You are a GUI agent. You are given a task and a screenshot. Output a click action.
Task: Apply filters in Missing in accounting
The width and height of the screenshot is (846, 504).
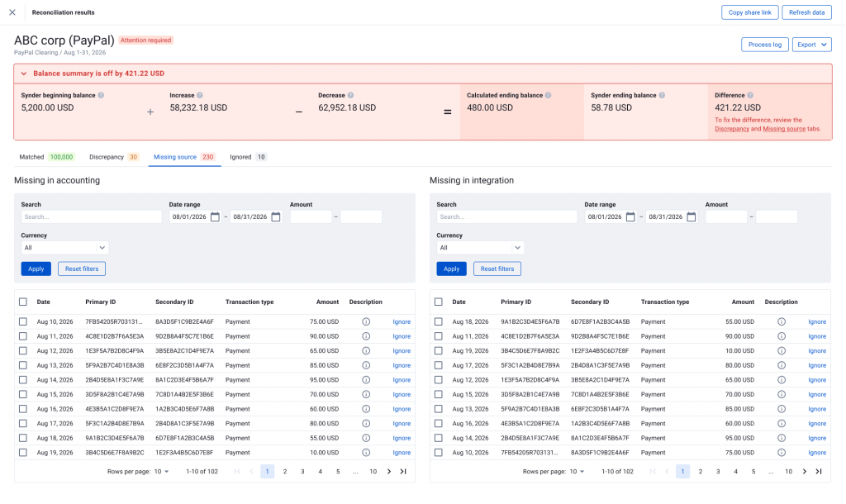point(36,269)
